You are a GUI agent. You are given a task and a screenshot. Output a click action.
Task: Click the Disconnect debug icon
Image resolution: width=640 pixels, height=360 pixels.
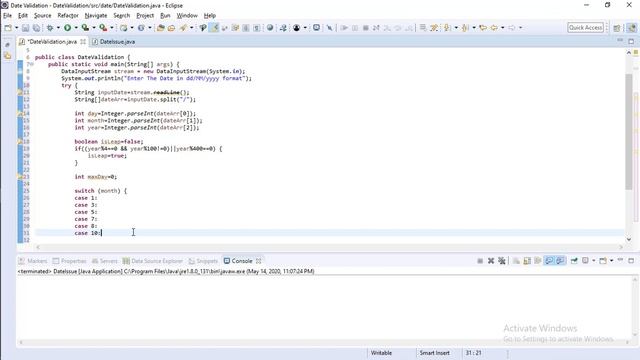pos(376,28)
